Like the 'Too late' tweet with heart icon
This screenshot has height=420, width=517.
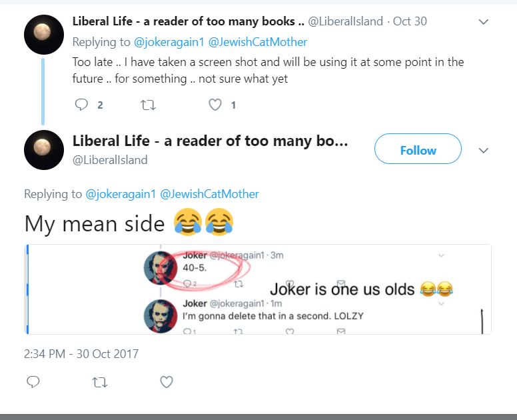click(x=215, y=105)
